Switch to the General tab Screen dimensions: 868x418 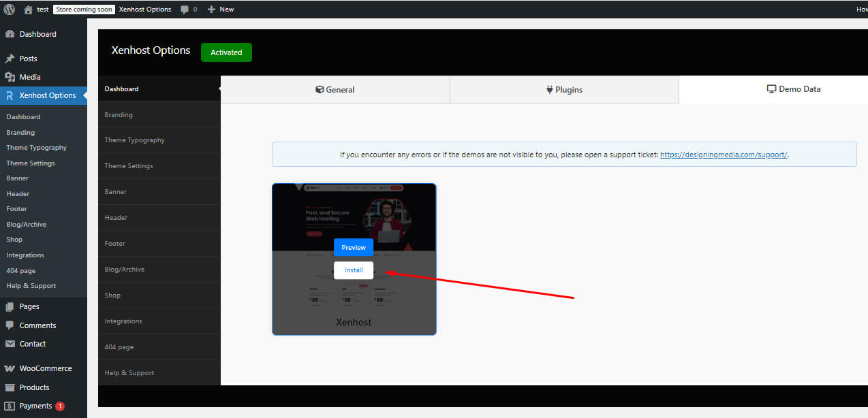[335, 89]
